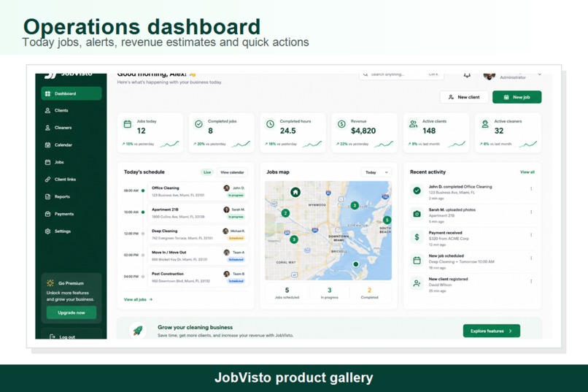588x392 pixels.
Task: Click the map marker near Wynwood numbered 3
Action: 355,205
